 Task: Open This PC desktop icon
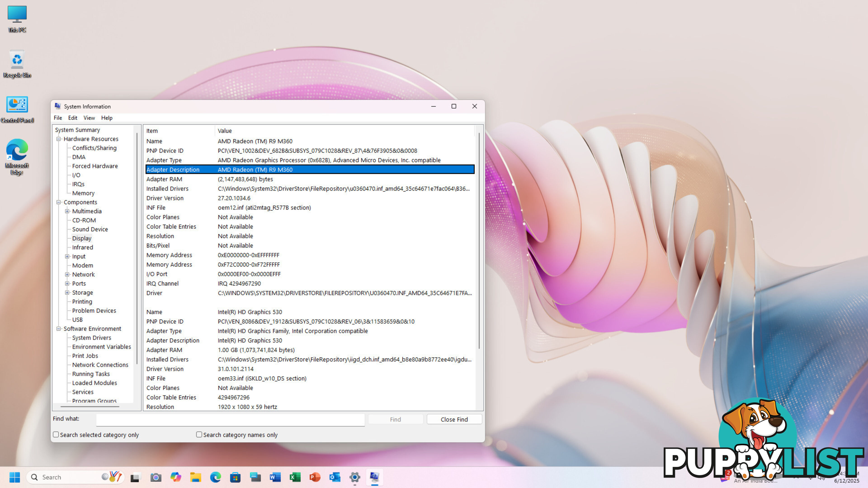17,19
